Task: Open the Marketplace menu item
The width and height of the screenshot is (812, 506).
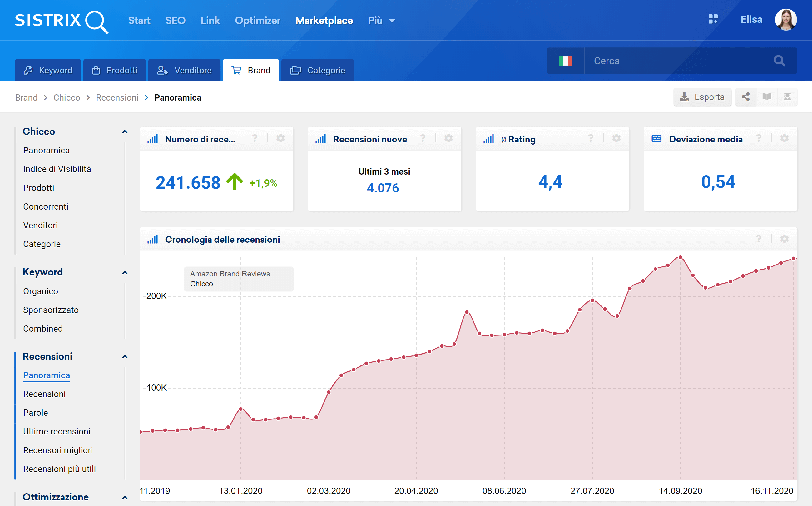Action: [x=324, y=21]
